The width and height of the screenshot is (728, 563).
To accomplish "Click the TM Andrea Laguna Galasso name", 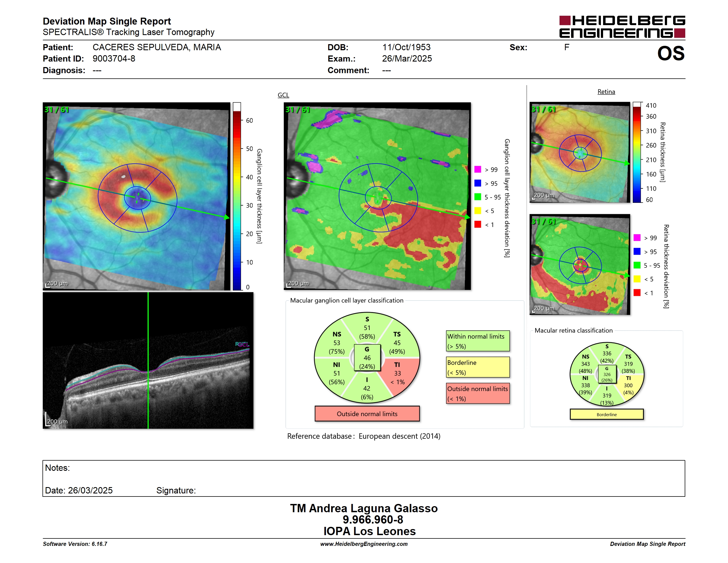I will (x=364, y=508).
